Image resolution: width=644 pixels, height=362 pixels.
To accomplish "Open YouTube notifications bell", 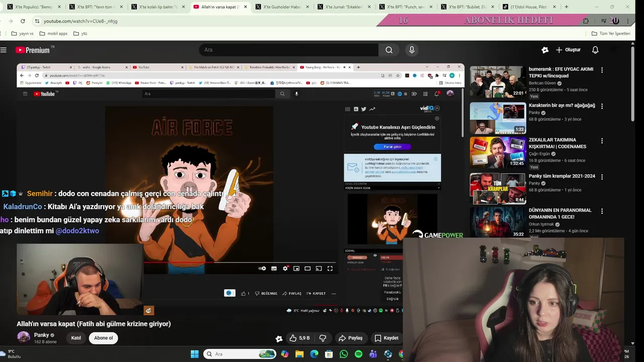I will point(595,50).
